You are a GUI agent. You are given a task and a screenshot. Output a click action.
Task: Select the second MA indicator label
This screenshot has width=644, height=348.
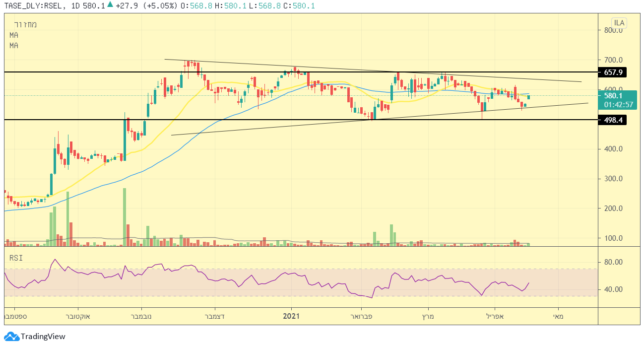14,45
